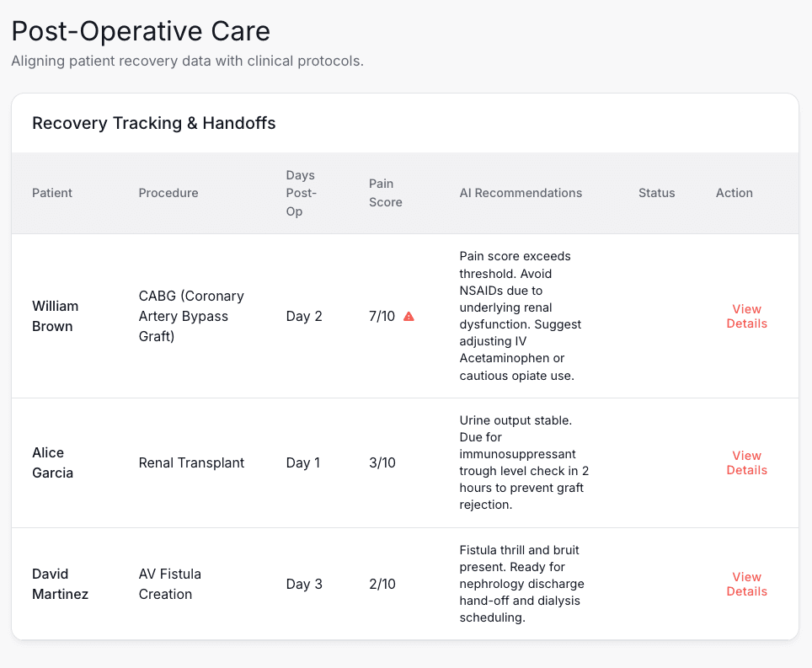This screenshot has width=812, height=668.
Task: Click the Days Post-Op column header
Action: tap(301, 193)
